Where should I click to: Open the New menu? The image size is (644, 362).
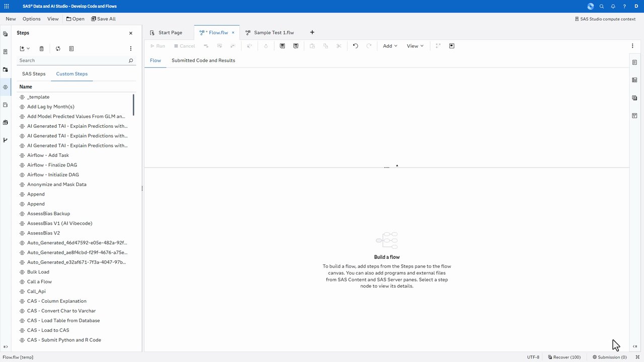point(11,19)
